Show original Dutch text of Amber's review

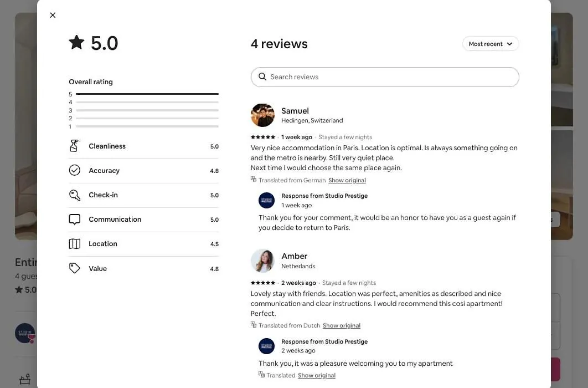pyautogui.click(x=341, y=325)
